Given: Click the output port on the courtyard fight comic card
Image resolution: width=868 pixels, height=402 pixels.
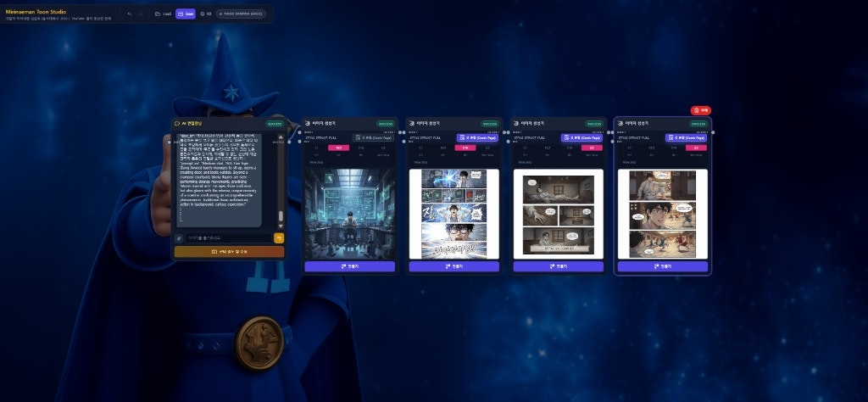Looking at the screenshot, I should [713, 132].
